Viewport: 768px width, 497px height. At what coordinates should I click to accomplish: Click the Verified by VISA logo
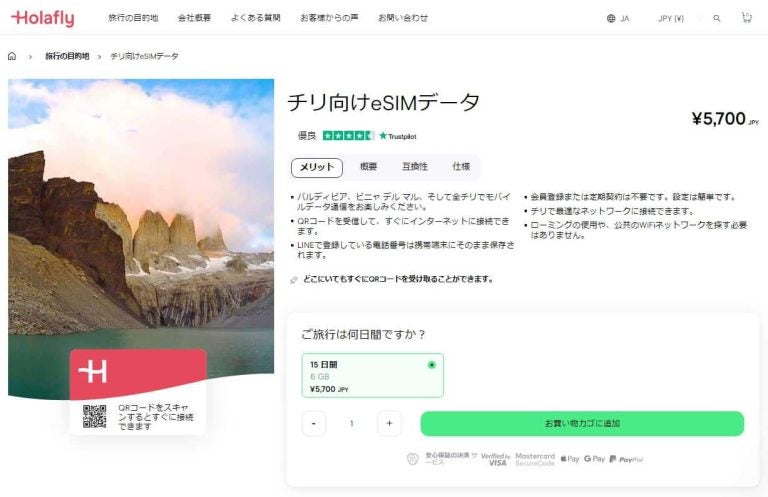[x=496, y=459]
